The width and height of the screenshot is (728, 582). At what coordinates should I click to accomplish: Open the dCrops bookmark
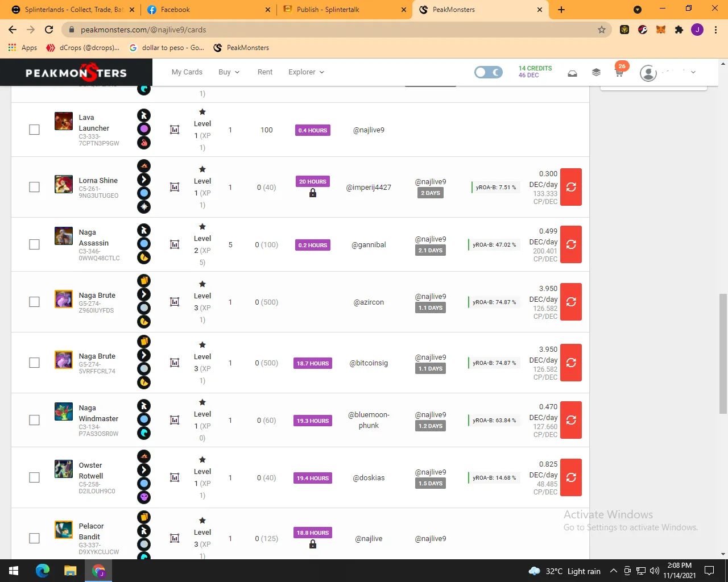[83, 48]
